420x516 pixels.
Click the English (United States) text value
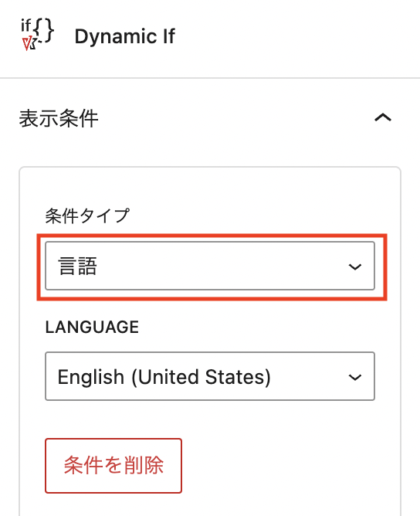coord(164,377)
